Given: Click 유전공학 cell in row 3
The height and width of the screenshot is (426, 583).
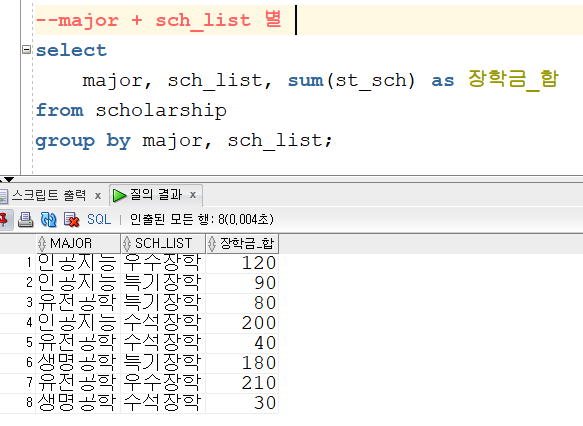Looking at the screenshot, I should (77, 303).
